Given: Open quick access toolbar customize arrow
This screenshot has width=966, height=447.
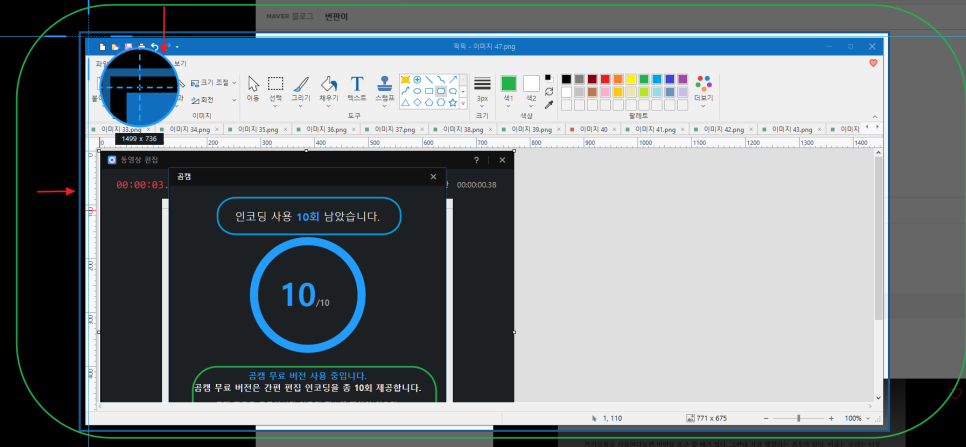Looking at the screenshot, I should click(x=177, y=47).
